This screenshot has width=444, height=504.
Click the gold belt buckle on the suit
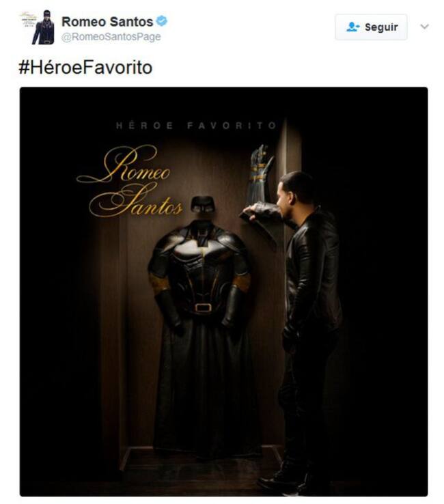[x=203, y=308]
